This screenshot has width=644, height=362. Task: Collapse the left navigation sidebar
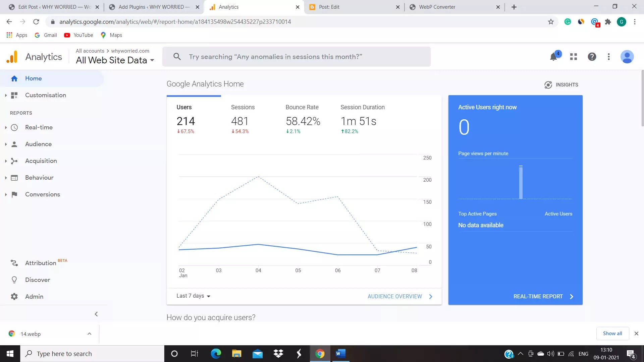coord(96,314)
